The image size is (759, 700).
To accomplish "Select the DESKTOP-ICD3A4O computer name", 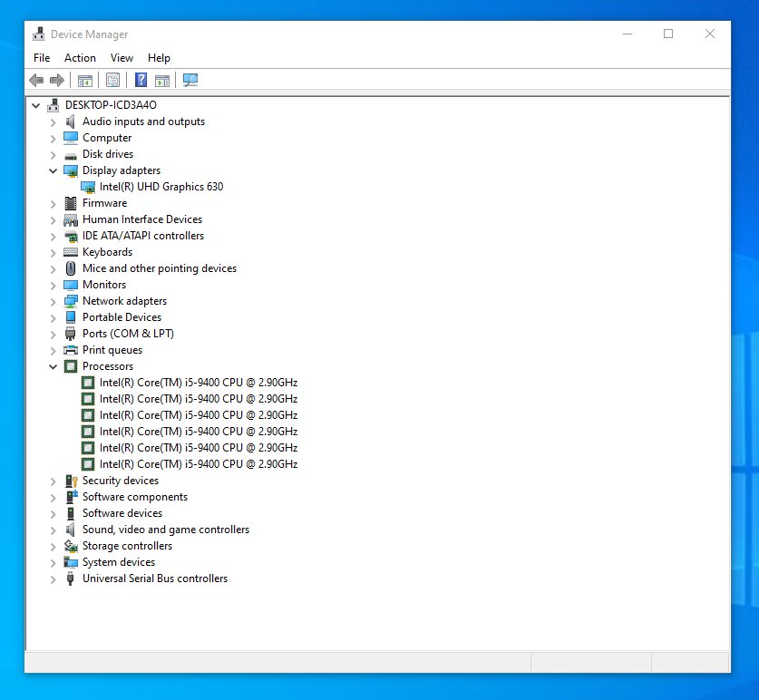I will click(111, 105).
